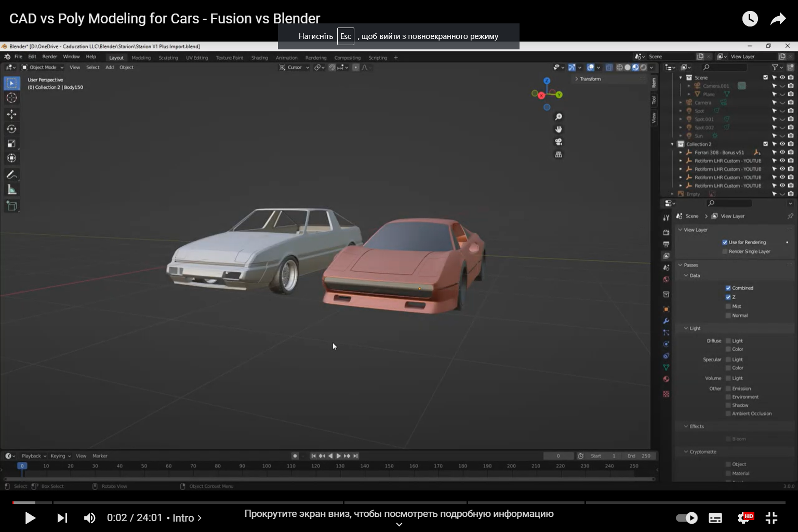Select the Cursor tool in the Blender toolbar

point(11,98)
